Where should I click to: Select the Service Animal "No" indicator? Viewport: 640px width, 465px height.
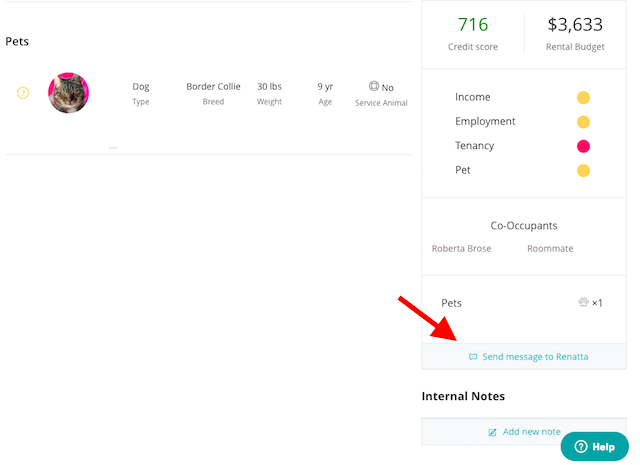point(381,87)
